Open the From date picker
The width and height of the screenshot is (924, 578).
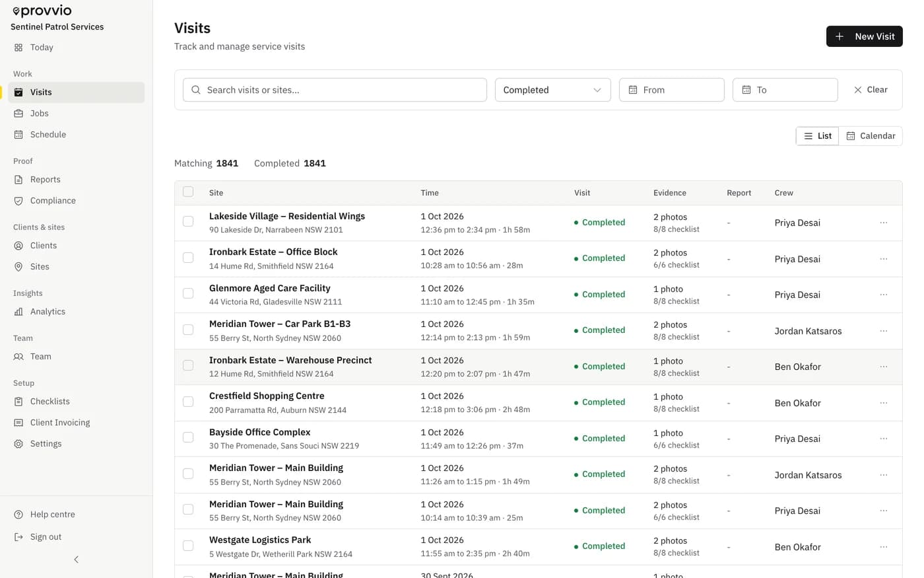click(x=672, y=90)
